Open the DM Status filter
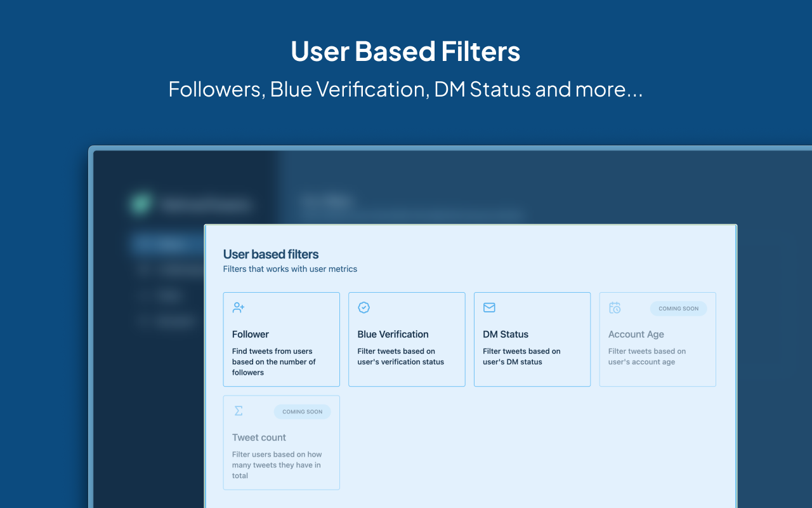812x508 pixels. pyautogui.click(x=532, y=339)
